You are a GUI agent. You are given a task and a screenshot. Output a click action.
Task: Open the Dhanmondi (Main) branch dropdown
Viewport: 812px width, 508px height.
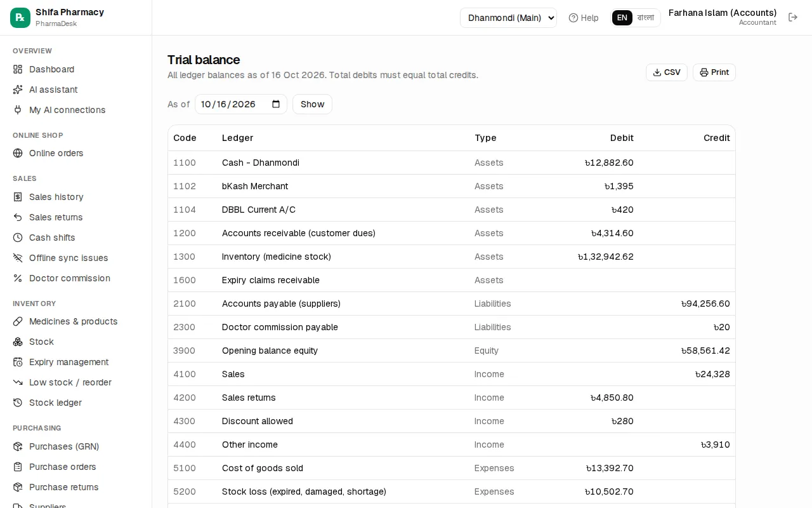(x=508, y=18)
